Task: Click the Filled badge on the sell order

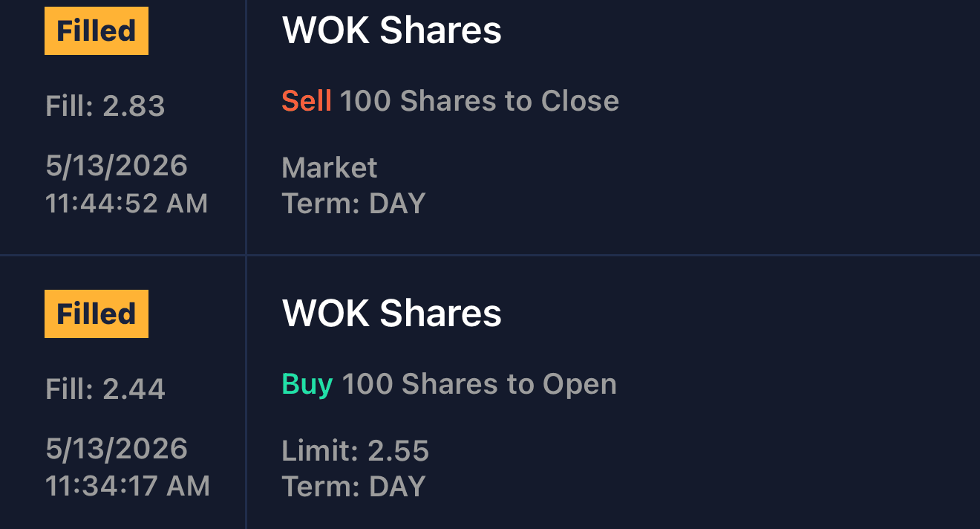Action: point(97,31)
